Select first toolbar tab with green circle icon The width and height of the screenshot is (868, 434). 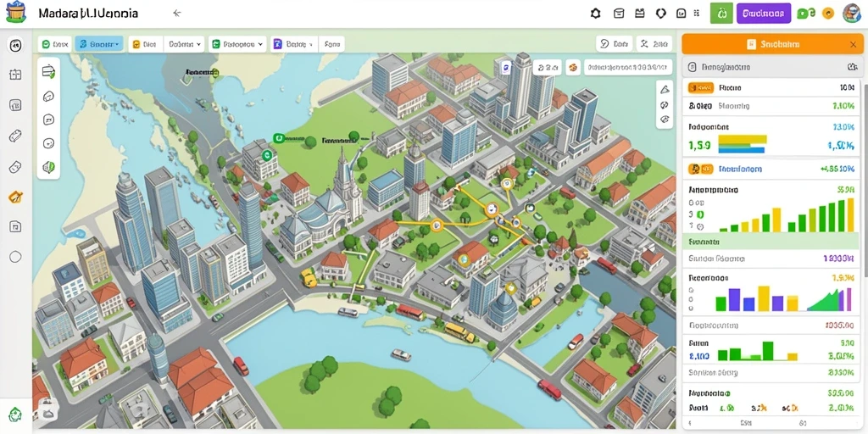[55, 44]
